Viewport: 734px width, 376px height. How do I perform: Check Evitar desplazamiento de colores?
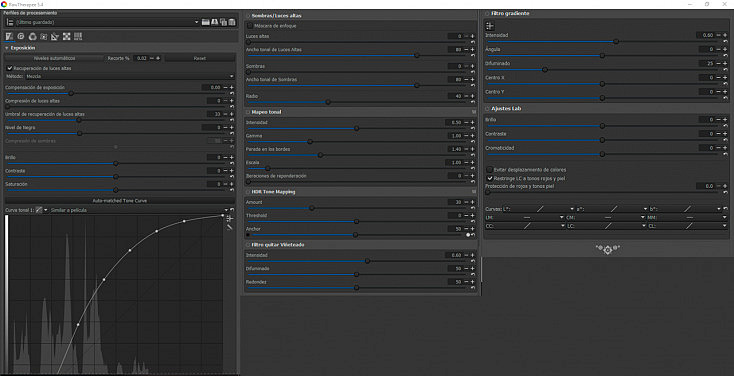[490, 170]
